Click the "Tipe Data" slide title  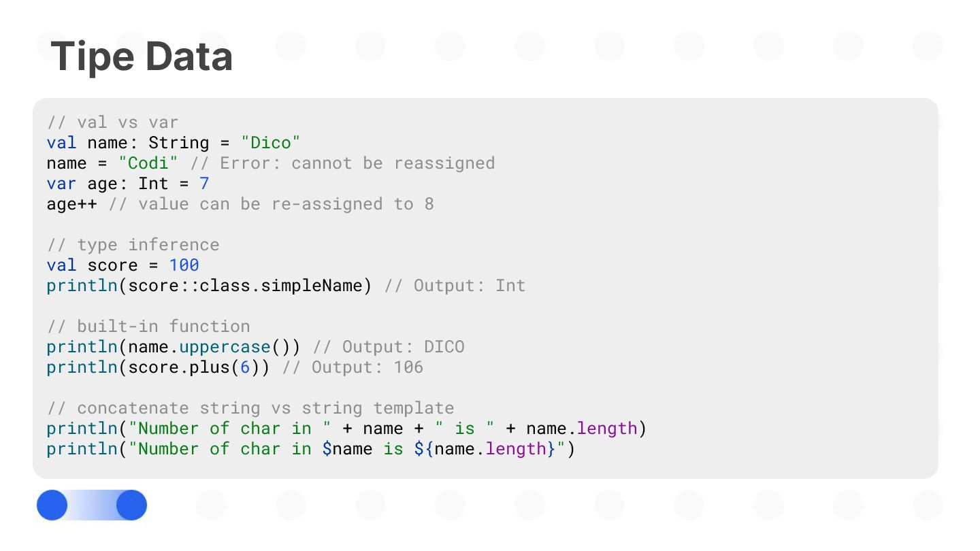click(x=142, y=56)
